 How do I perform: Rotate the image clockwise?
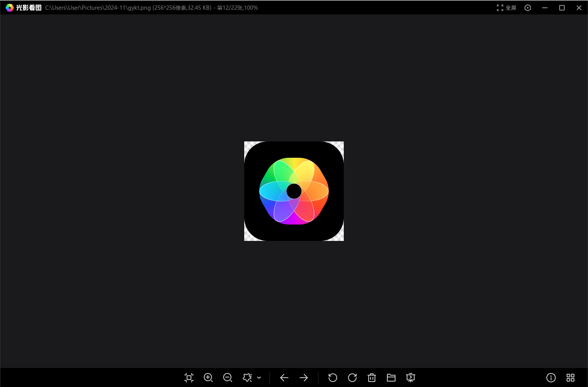(352, 378)
